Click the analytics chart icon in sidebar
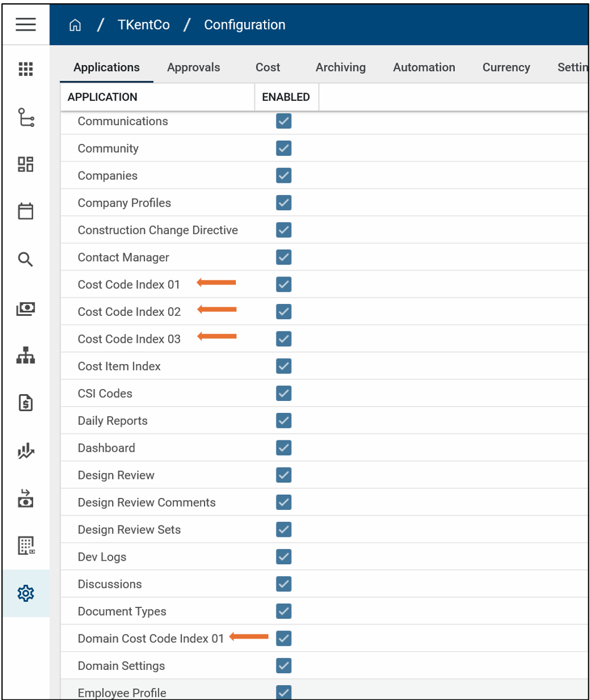Viewport: 590px width, 700px height. tap(26, 451)
